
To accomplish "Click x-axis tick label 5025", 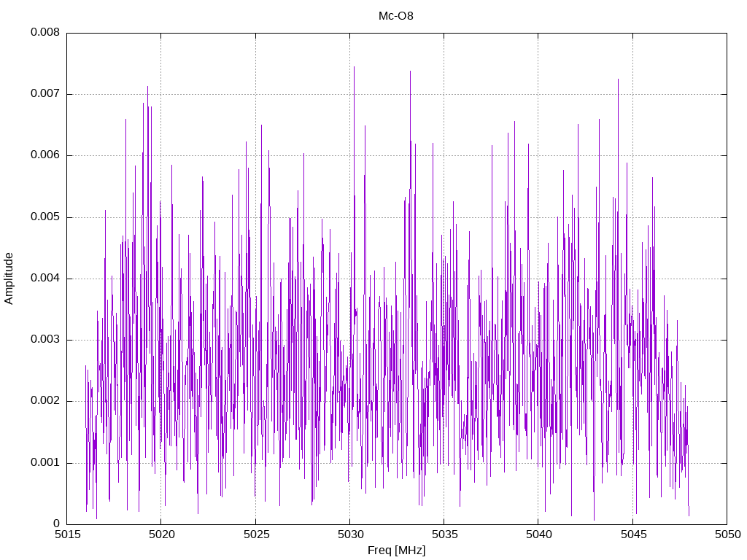I will click(x=256, y=534).
